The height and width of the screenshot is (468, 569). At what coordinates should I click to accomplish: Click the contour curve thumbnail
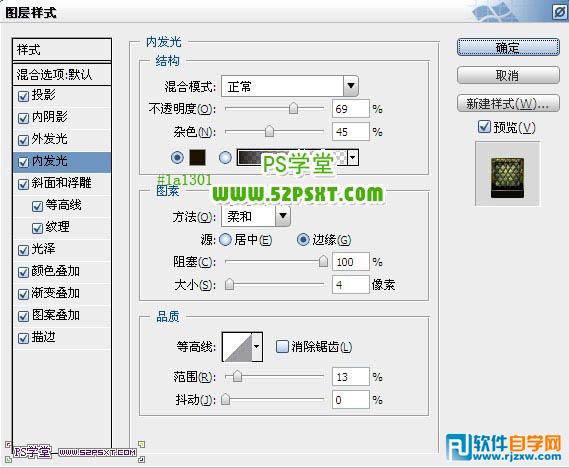pyautogui.click(x=237, y=346)
